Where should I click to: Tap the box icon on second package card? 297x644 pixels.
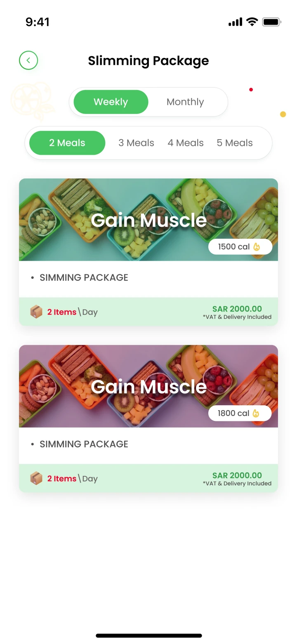click(x=36, y=478)
